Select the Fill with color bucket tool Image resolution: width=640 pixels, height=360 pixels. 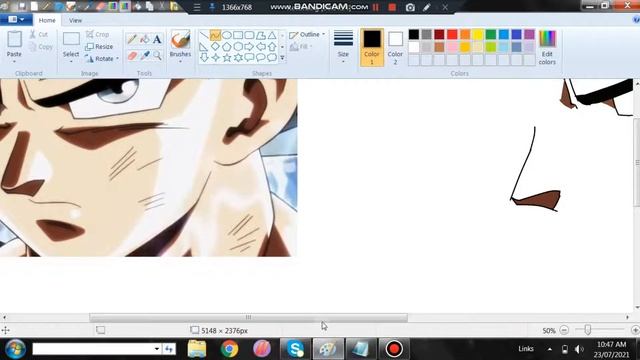tap(144, 39)
